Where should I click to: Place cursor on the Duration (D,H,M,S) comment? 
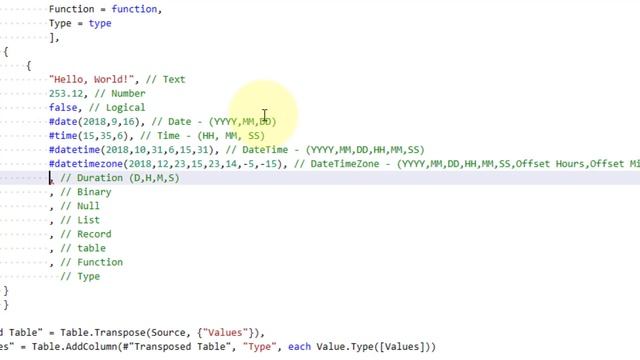[x=120, y=178]
